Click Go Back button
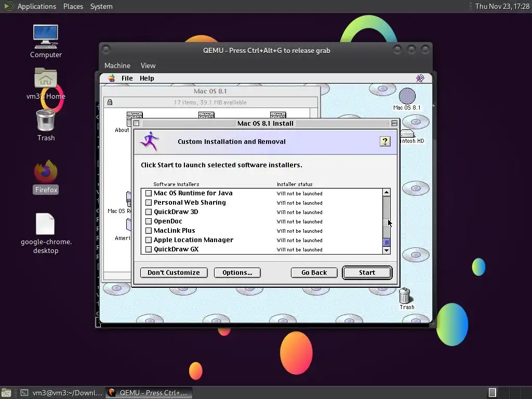The width and height of the screenshot is (532, 399). 314,272
